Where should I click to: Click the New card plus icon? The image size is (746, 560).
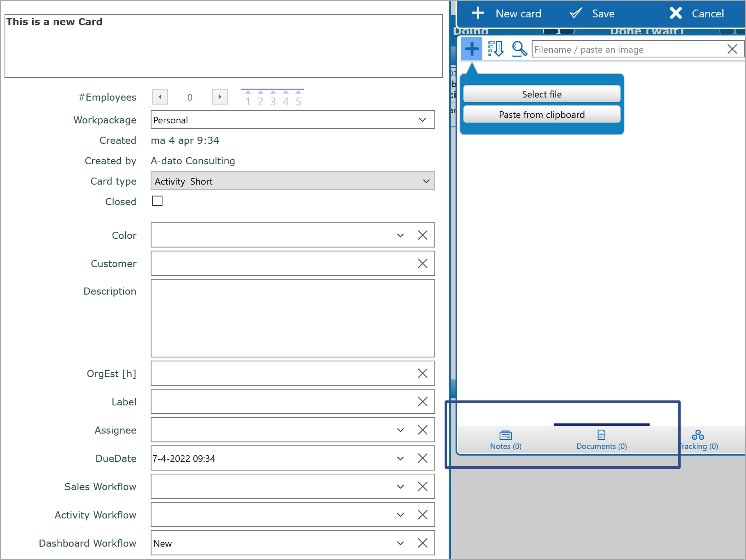pos(478,13)
